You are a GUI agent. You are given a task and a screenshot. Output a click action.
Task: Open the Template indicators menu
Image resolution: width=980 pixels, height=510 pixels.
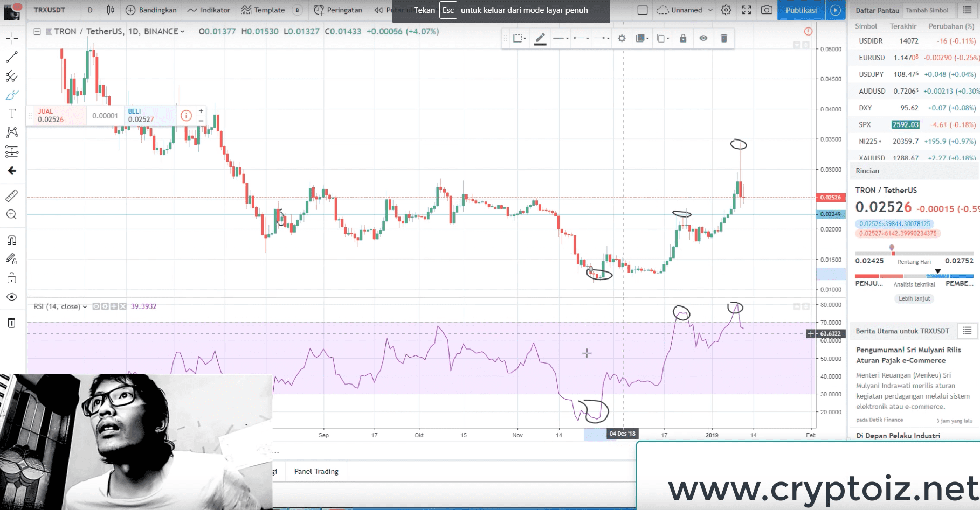pyautogui.click(x=263, y=10)
